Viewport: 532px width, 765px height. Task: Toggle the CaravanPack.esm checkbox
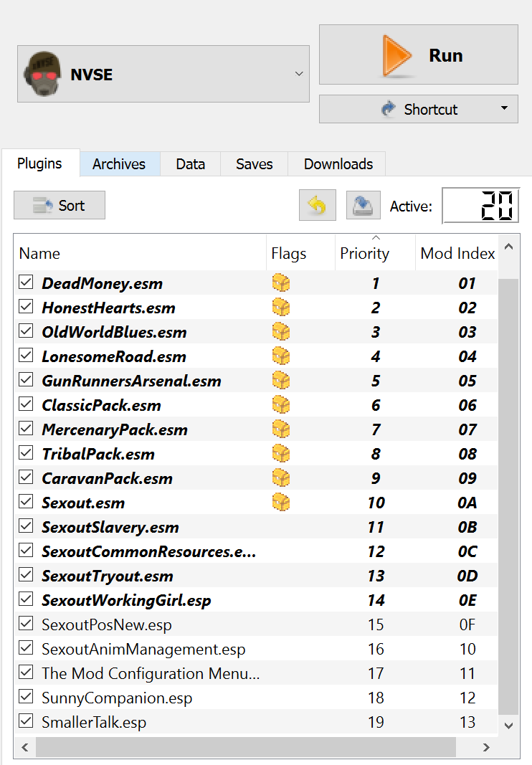(26, 477)
